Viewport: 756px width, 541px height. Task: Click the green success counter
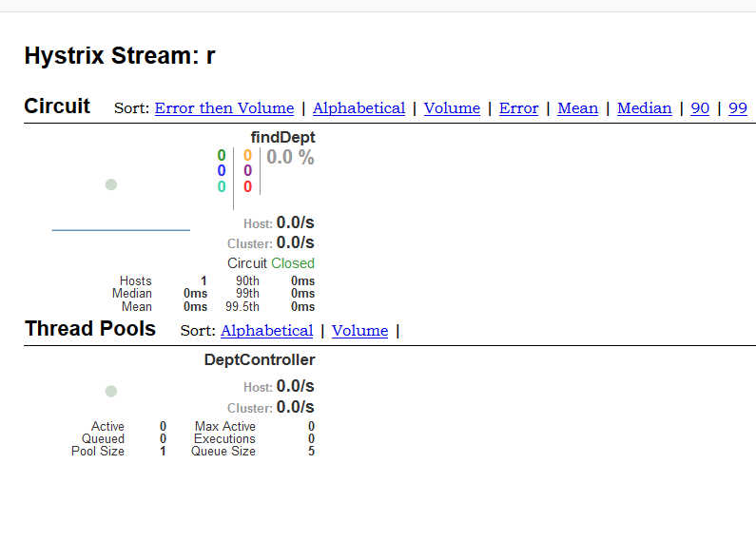tap(222, 155)
